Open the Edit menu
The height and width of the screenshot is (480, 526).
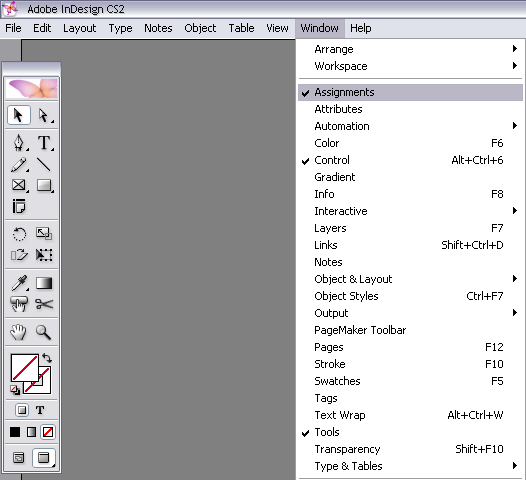pos(42,28)
